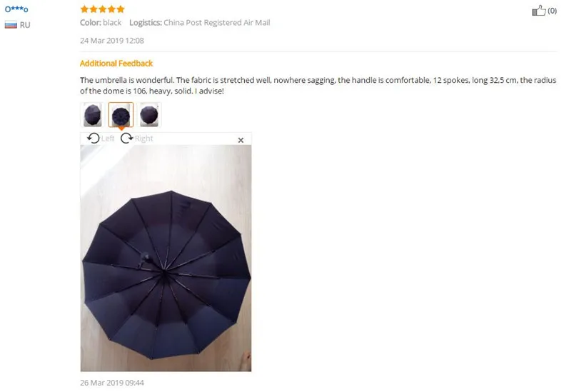Click the China Post Registered Air Mail text
Screen dimensions: 564x392
pyautogui.click(x=217, y=22)
